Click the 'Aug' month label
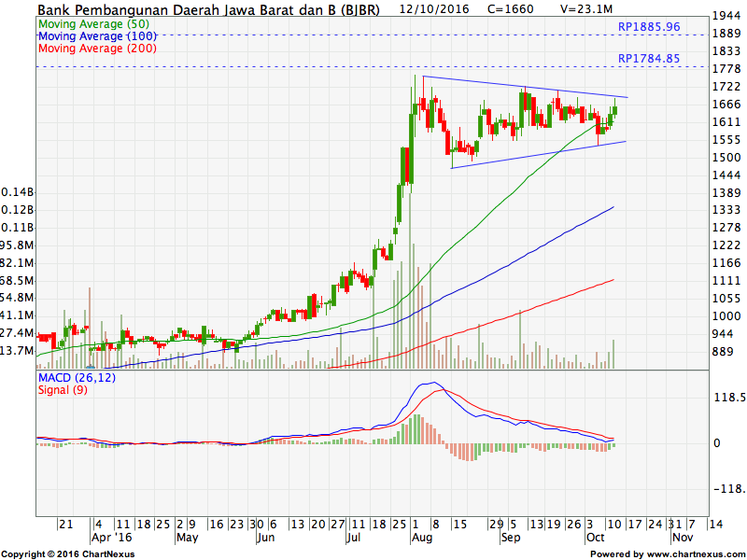 [422, 538]
